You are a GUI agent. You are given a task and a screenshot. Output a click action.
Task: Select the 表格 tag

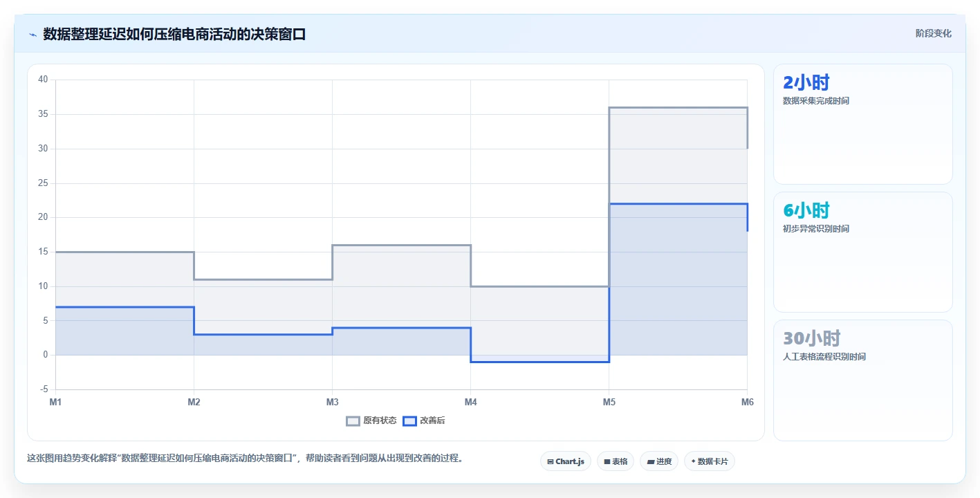click(x=615, y=461)
